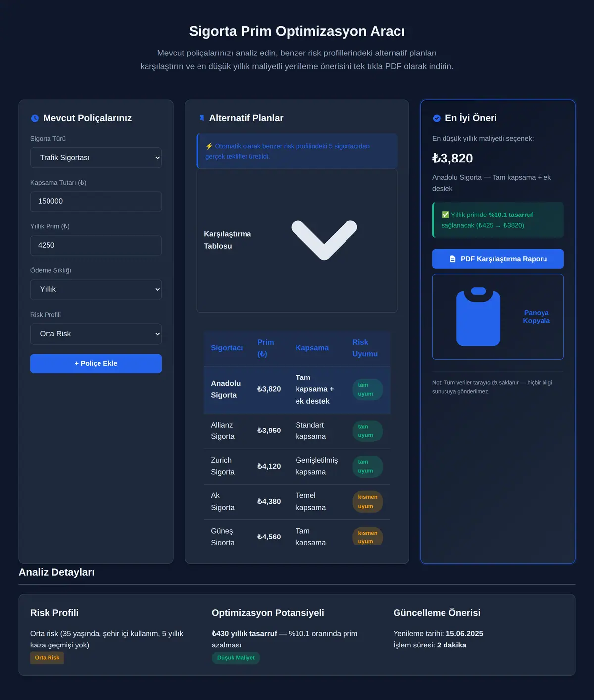Click the checkmark badge icon beside En İyi Öneri

[x=437, y=118]
